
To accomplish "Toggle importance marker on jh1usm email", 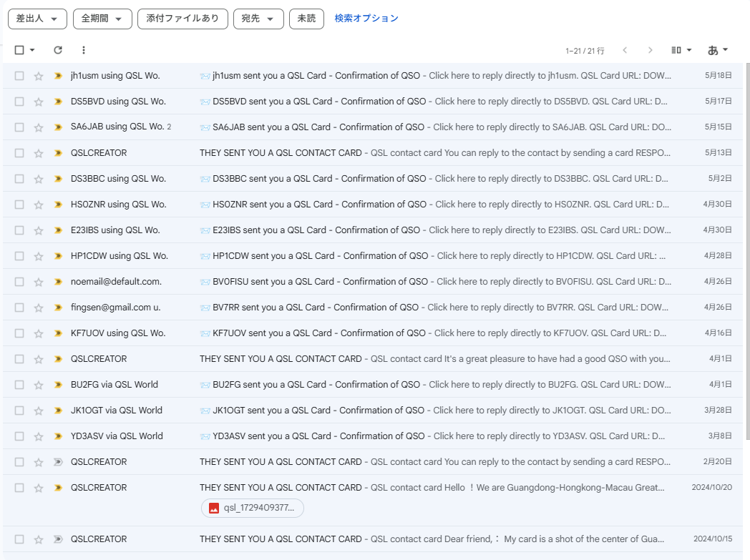I will 58,76.
